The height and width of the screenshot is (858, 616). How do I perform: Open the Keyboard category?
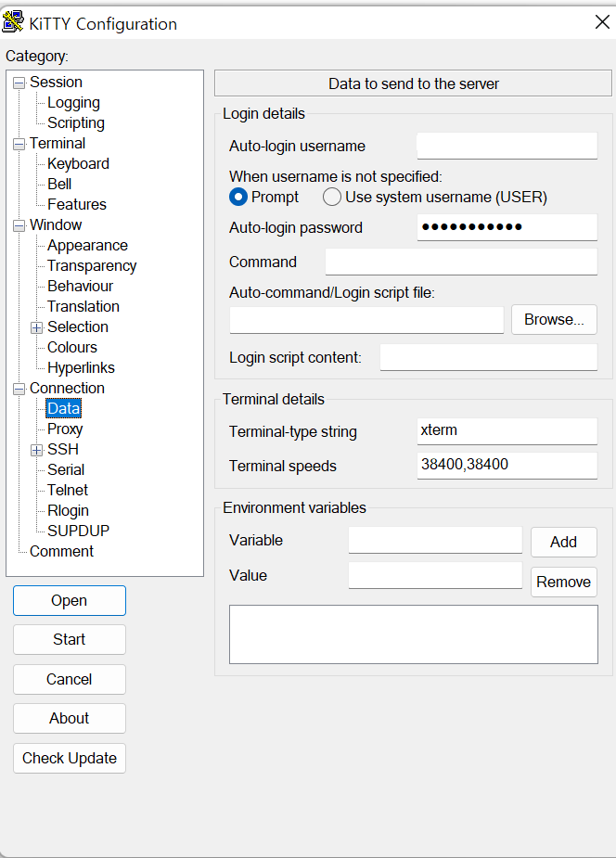click(x=78, y=163)
